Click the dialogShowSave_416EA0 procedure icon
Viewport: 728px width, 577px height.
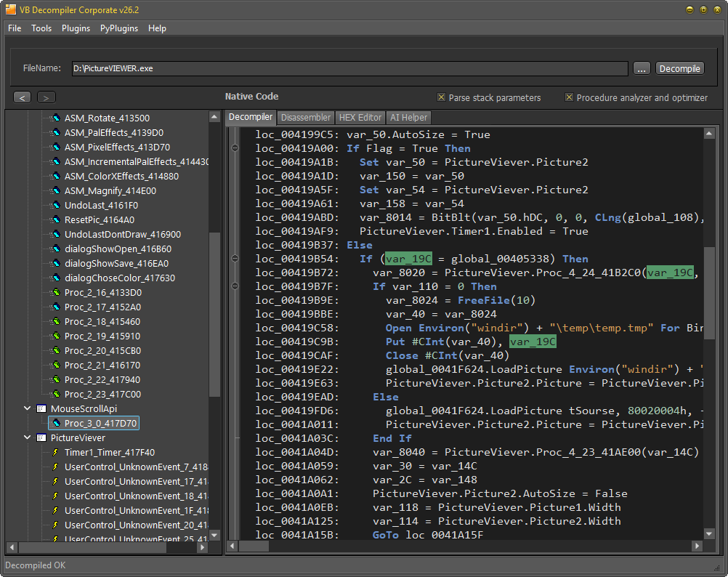point(56,264)
